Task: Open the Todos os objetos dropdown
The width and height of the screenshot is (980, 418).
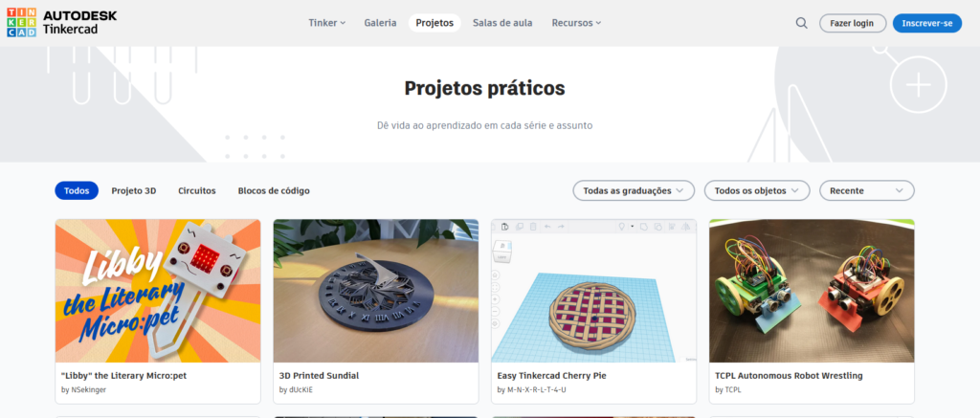Action: coord(757,190)
